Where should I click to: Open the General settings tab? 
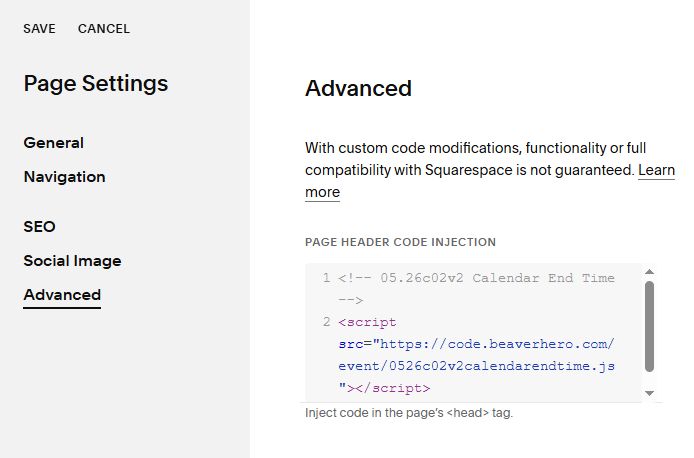point(54,143)
